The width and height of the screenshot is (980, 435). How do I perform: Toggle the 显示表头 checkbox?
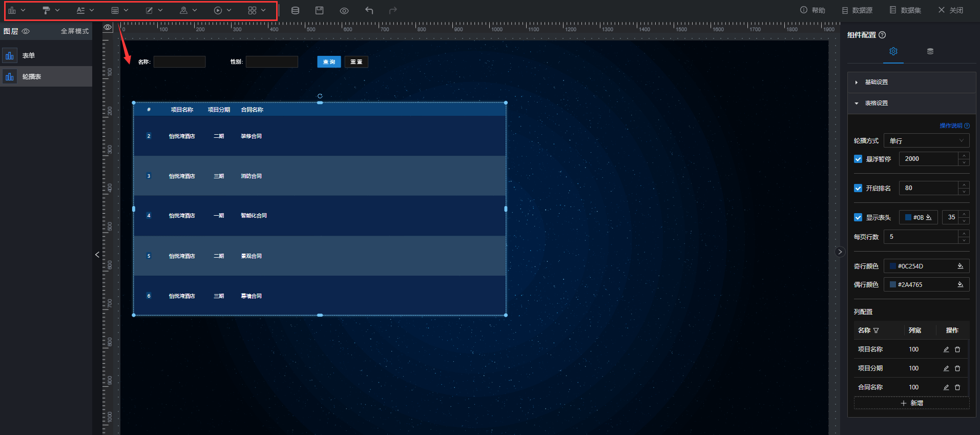[x=858, y=217]
